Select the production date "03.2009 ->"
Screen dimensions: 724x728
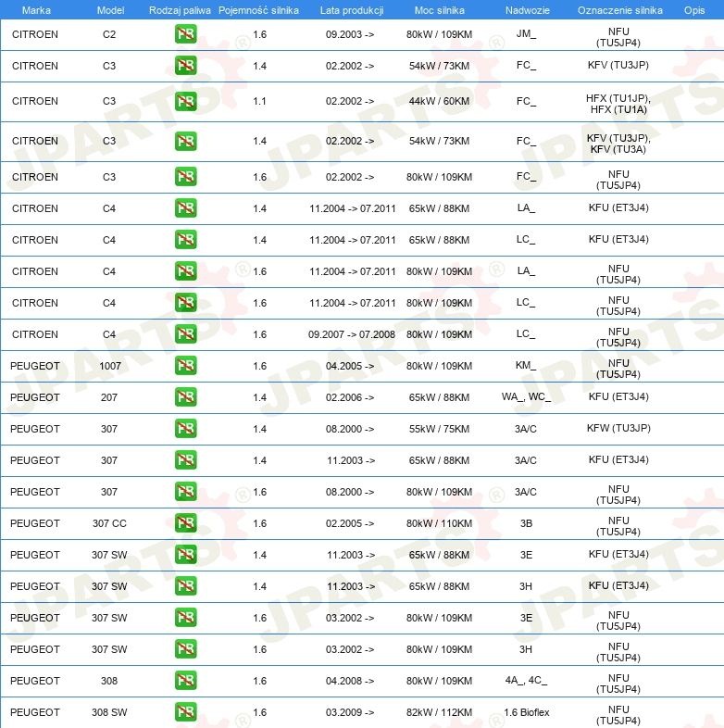coord(350,712)
